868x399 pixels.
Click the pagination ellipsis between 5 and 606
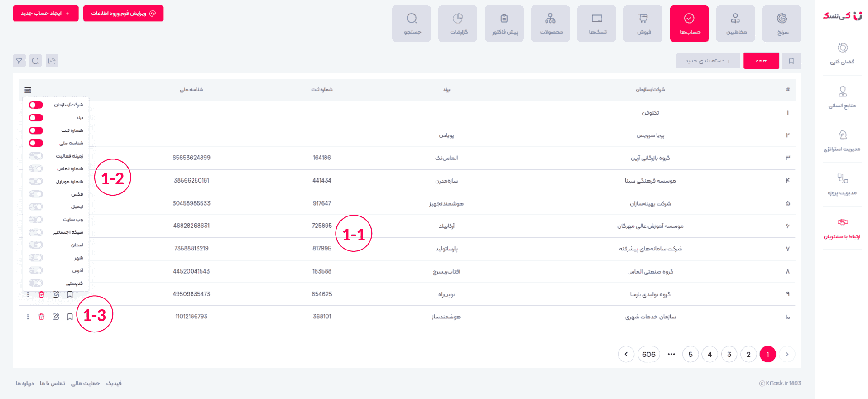tap(671, 354)
